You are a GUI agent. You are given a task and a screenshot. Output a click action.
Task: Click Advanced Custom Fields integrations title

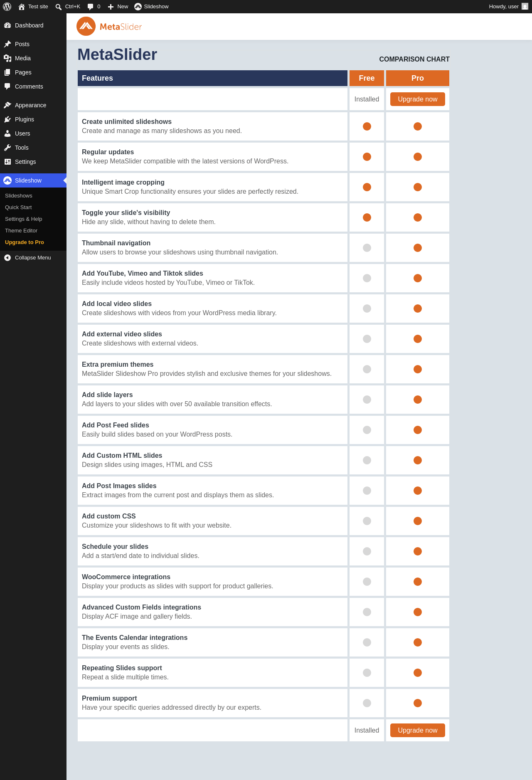tap(141, 607)
